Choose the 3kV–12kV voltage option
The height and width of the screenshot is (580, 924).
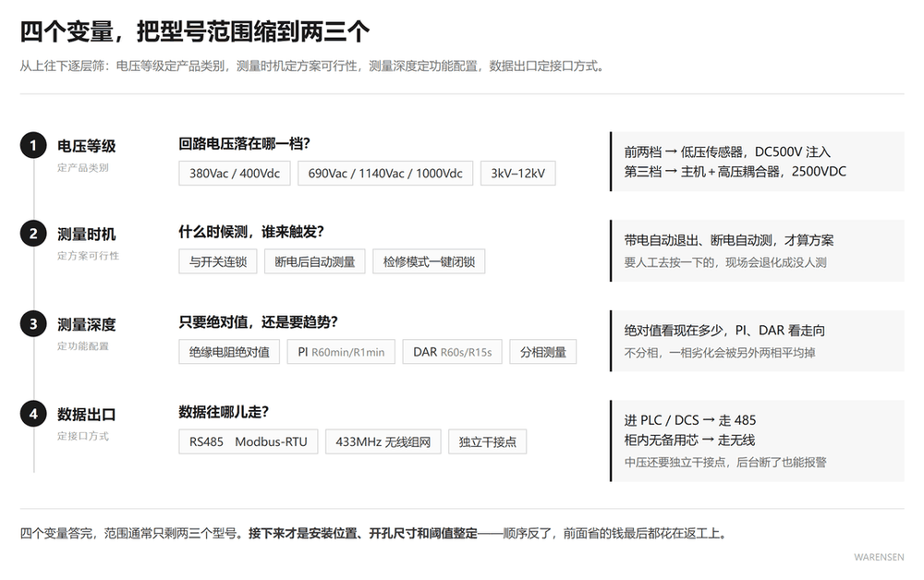pos(518,173)
